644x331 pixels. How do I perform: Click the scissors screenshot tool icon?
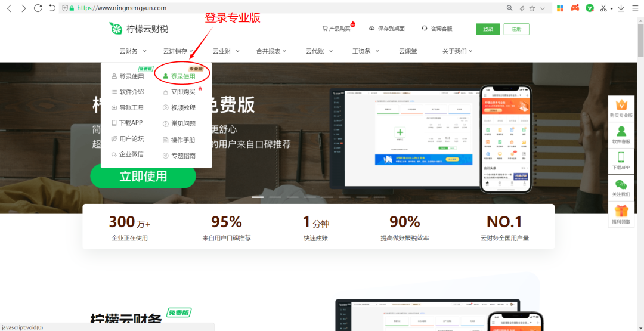[x=603, y=8]
